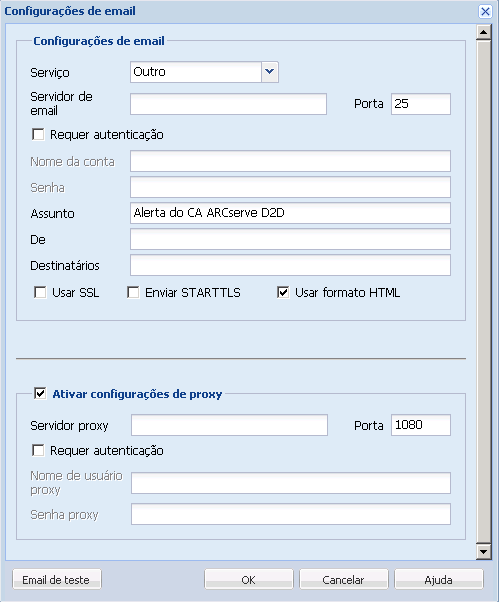Viewport: 499px width, 602px height.
Task: Click the Email de teste button
Action: (x=57, y=579)
